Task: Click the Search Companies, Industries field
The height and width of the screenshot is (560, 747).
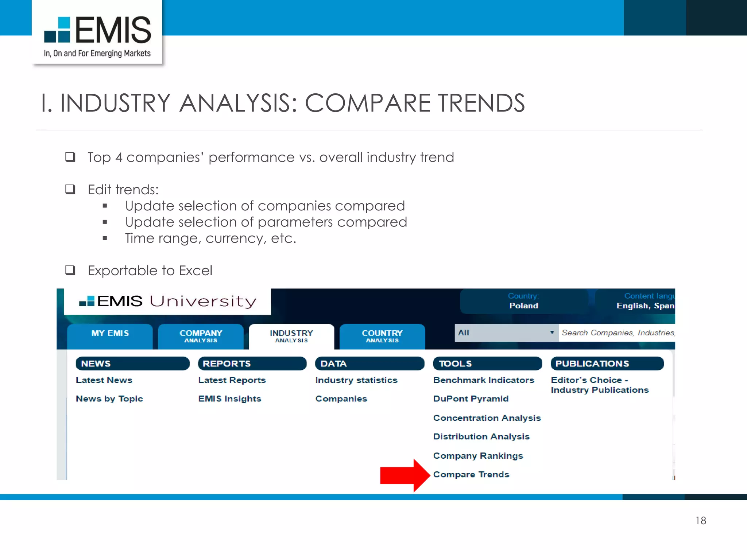Action: point(617,332)
